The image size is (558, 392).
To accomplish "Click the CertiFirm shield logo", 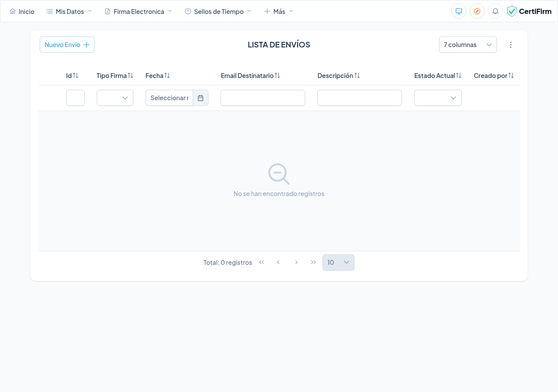I will [x=512, y=11].
